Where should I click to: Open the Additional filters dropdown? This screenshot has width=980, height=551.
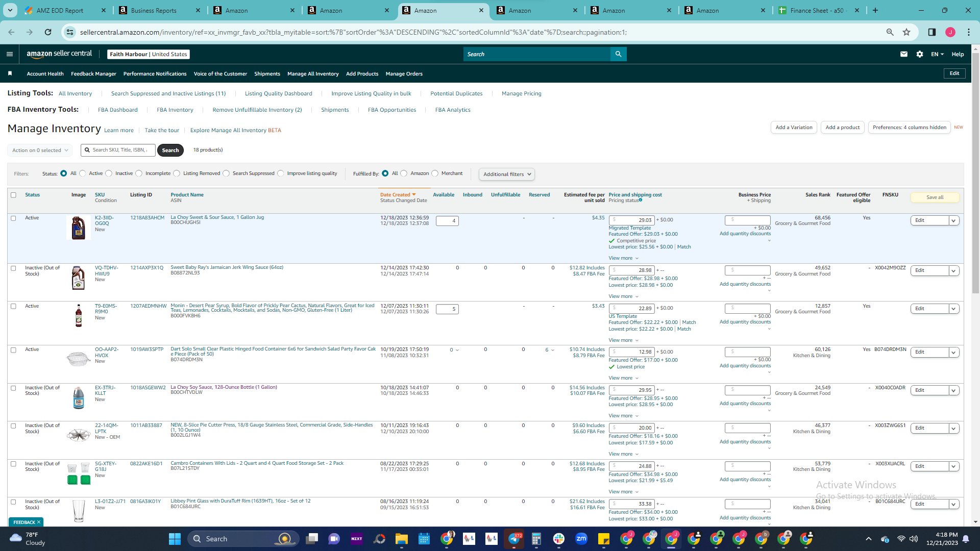[x=507, y=174]
